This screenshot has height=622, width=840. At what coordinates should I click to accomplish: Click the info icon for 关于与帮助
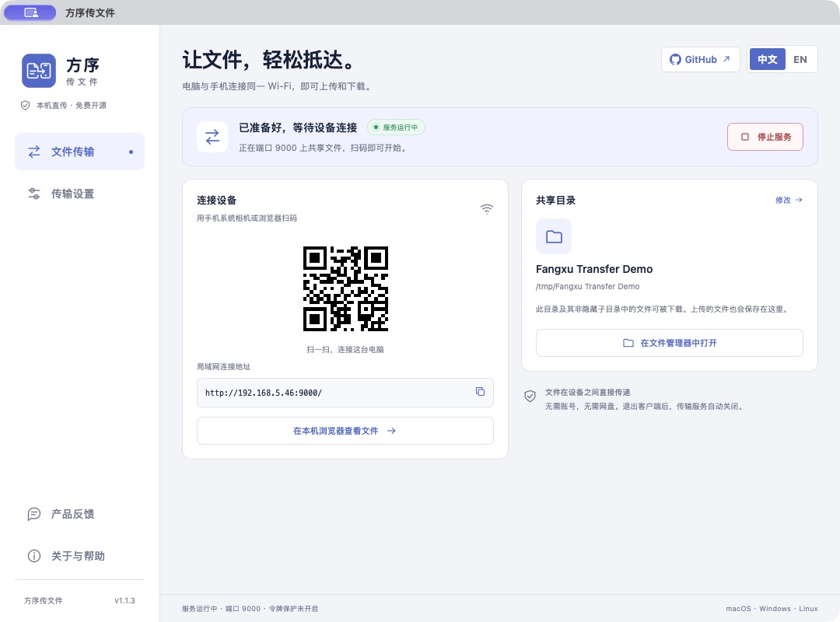click(33, 556)
